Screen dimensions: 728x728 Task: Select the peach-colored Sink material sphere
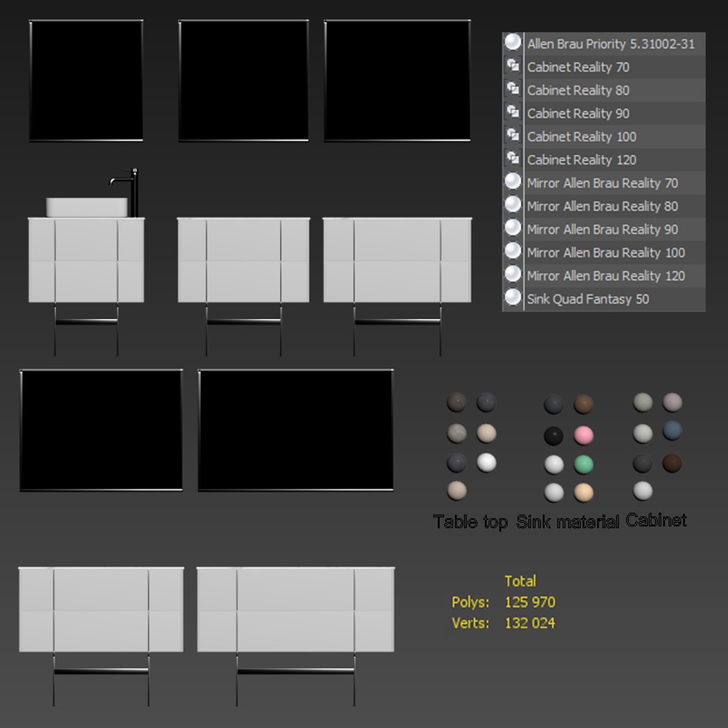click(584, 493)
